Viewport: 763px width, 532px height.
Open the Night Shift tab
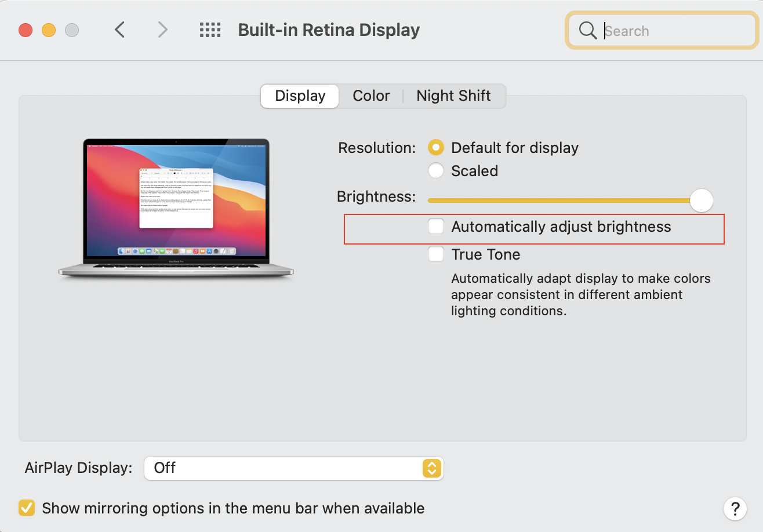[x=453, y=96]
